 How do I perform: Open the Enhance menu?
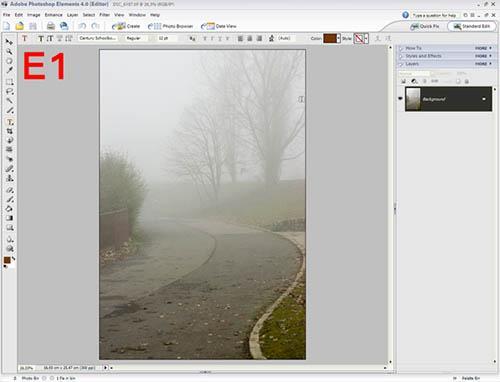pos(54,15)
